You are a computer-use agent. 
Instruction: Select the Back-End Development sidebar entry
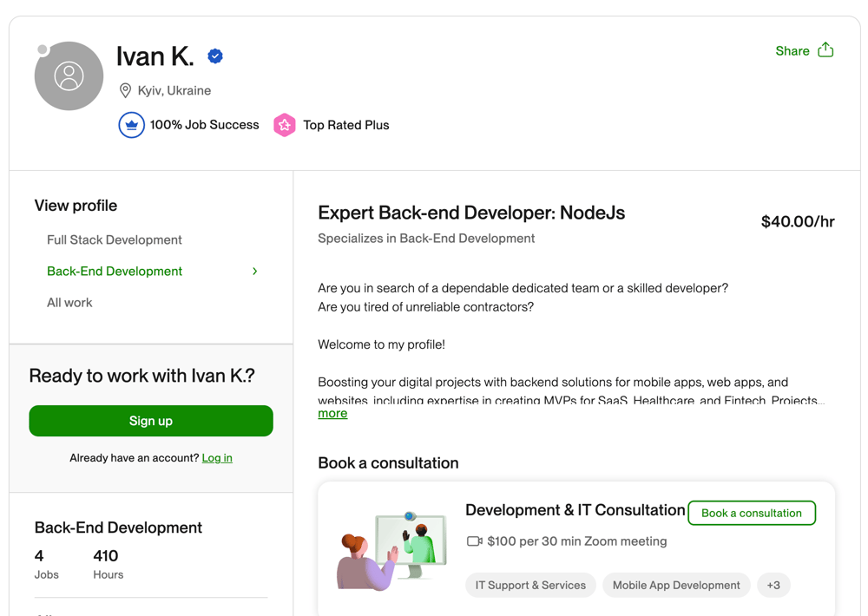click(114, 271)
